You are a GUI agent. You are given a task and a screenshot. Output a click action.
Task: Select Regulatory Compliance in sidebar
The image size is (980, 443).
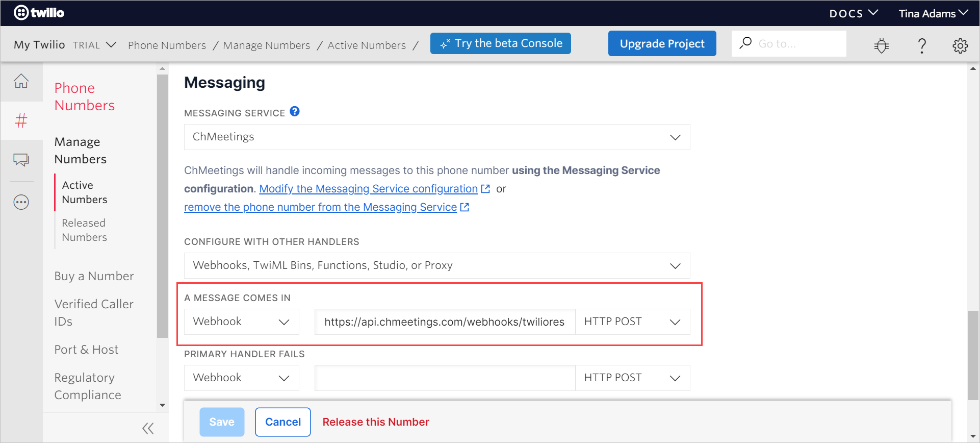[x=88, y=386]
